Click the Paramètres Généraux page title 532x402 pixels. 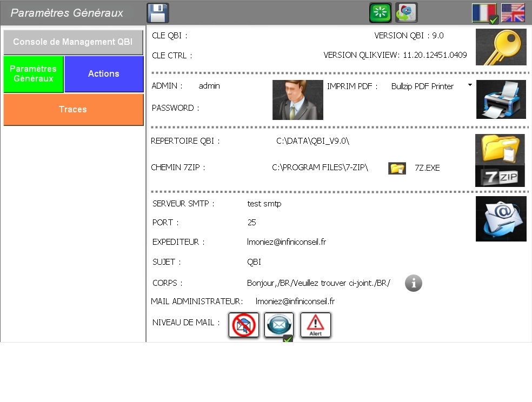click(67, 13)
